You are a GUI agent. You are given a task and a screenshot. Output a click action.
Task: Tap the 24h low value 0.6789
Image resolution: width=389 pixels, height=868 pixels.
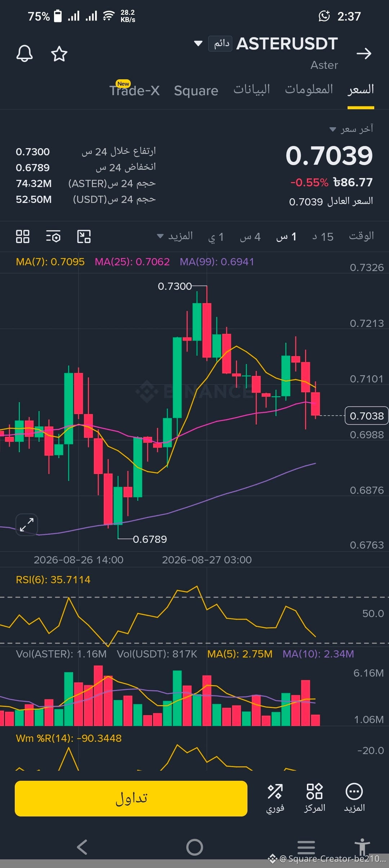click(33, 168)
